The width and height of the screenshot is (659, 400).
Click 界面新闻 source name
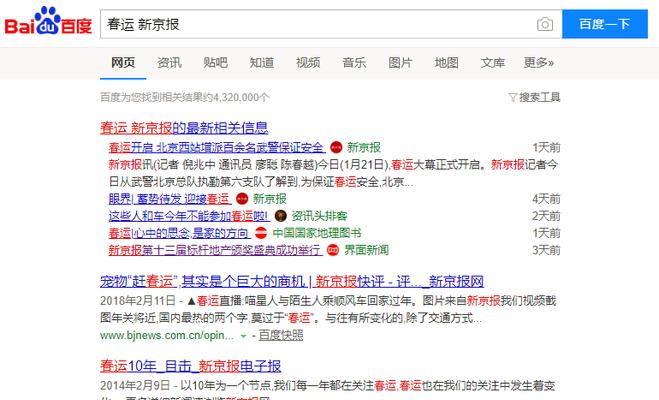pos(366,250)
